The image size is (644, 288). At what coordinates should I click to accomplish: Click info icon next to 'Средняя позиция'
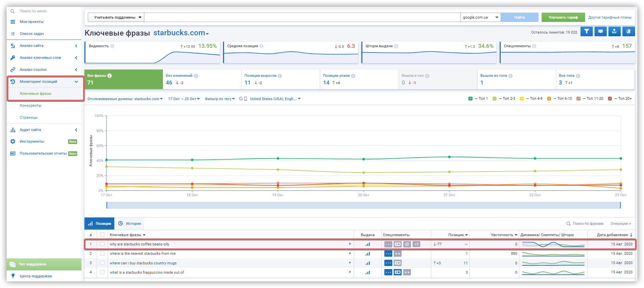[262, 46]
